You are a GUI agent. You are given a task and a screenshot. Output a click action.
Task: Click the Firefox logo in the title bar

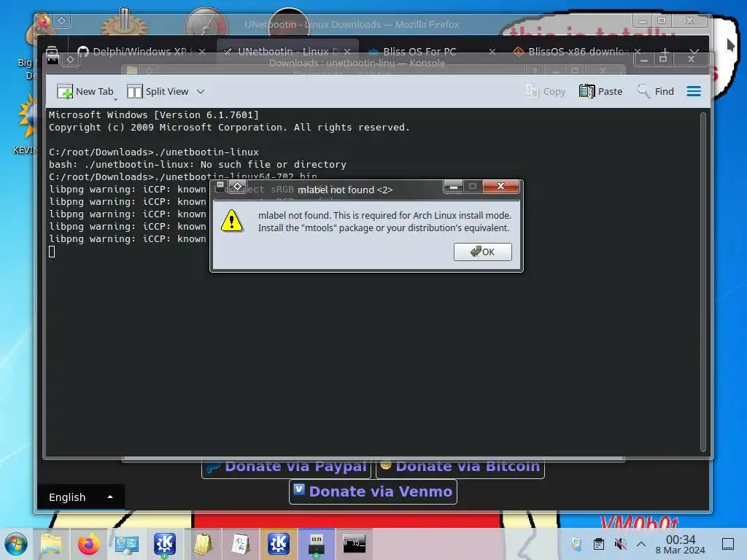pyautogui.click(x=44, y=21)
